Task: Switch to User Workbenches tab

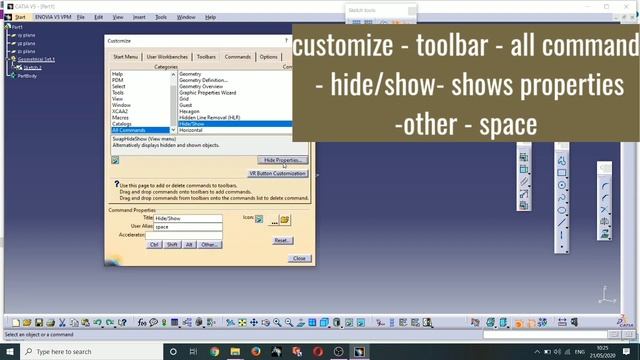Action: tap(167, 57)
